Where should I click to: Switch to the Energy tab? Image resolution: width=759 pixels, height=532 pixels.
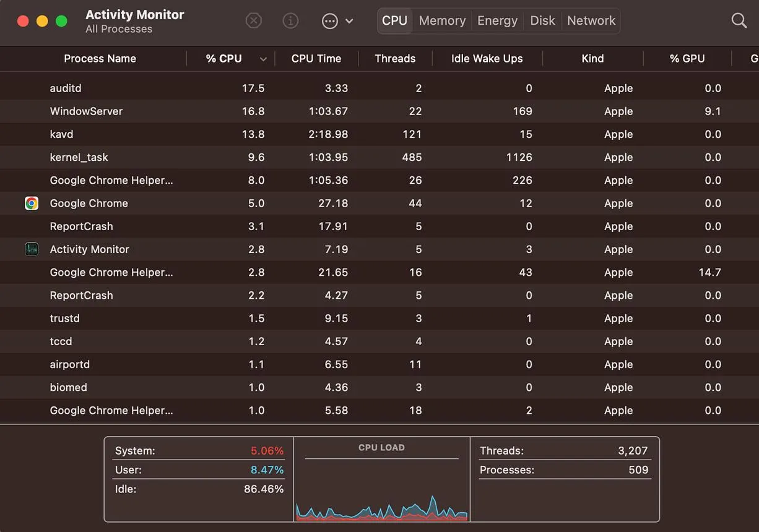(497, 20)
